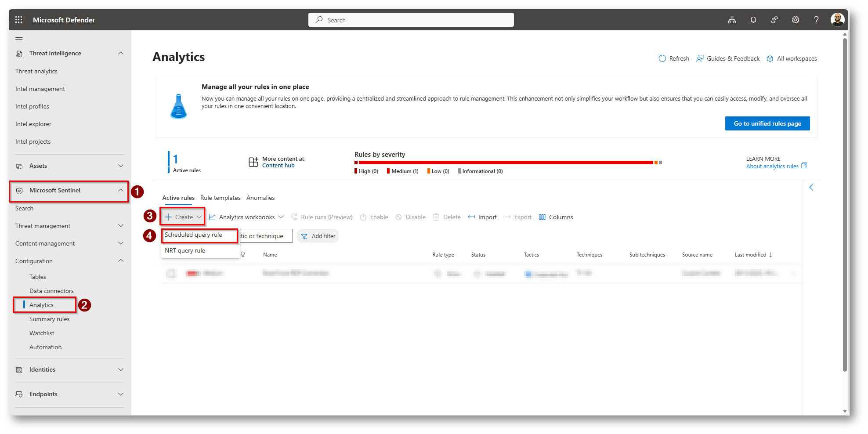Click the red Medium severity bar segment

click(506, 163)
